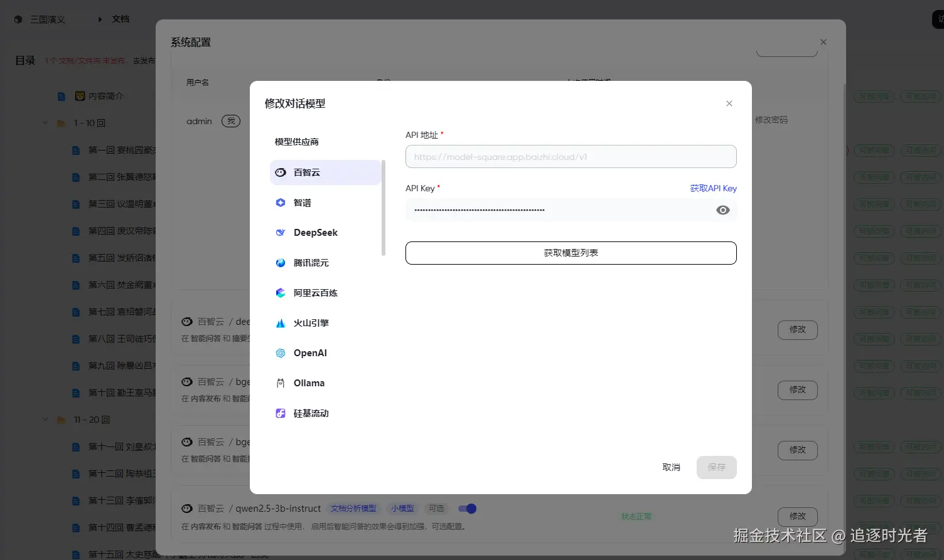Collapse the 1 - 10 回 folder

[x=45, y=123]
